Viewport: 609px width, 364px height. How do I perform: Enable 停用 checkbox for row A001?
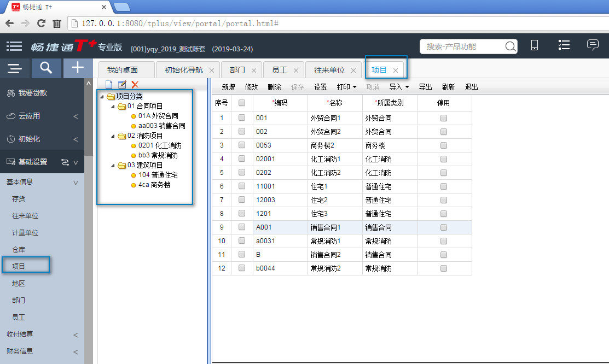444,227
